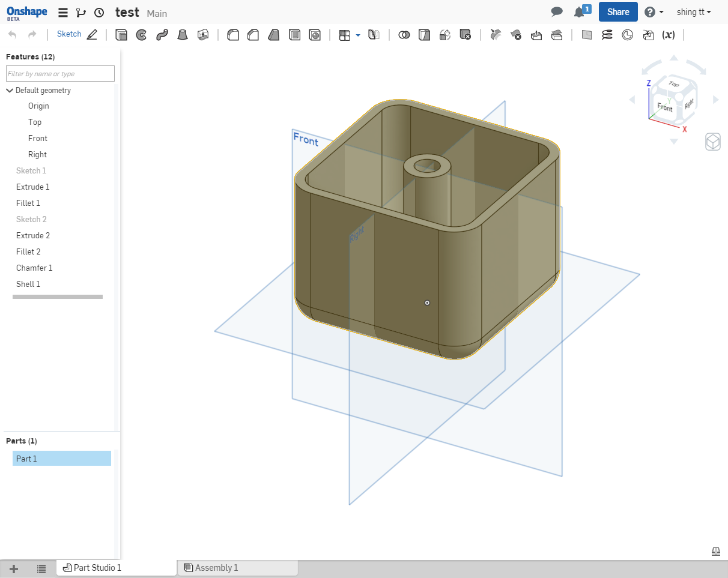
Task: Select Sketch 2 in the feature list
Action: coord(31,219)
